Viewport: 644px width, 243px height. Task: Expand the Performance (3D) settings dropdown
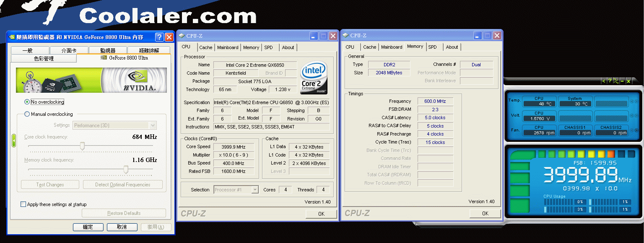click(x=153, y=125)
